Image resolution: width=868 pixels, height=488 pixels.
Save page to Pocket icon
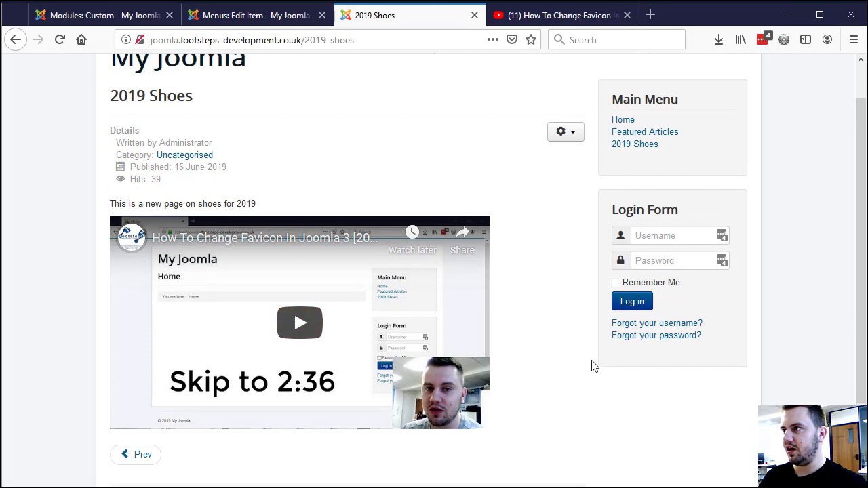click(x=512, y=40)
